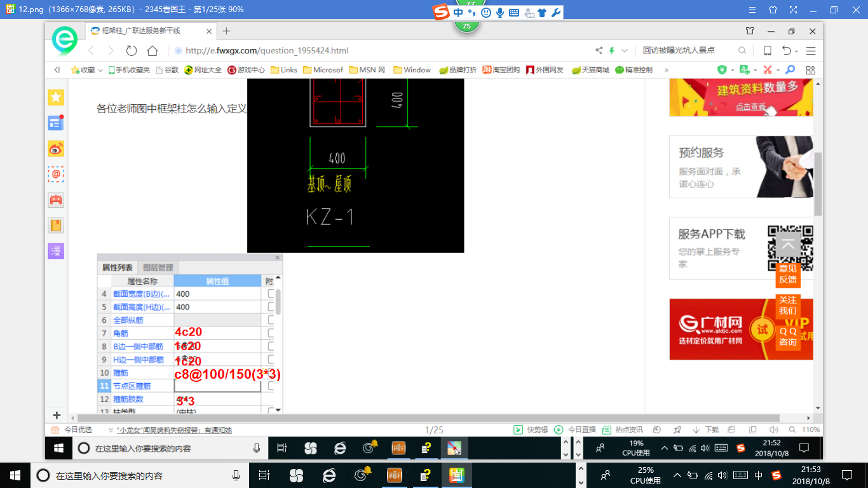The image size is (868, 488).
Task: Check the box for 角筋 row
Action: tap(271, 333)
